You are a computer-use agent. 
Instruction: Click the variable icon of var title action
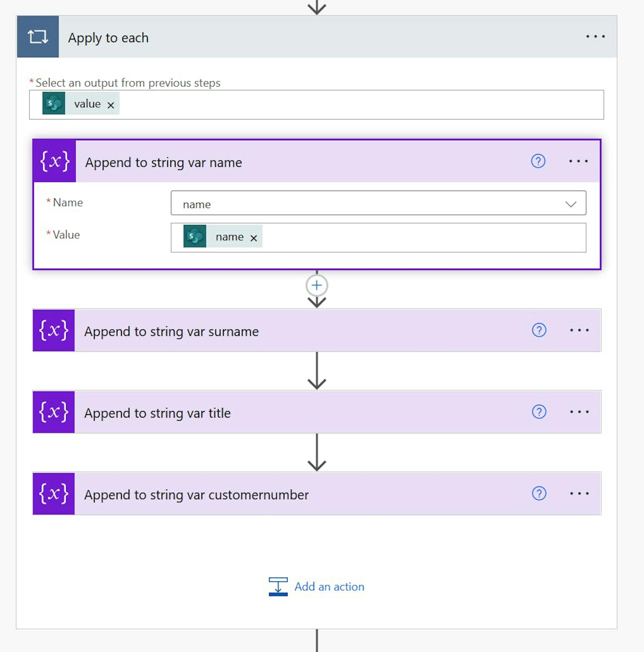(53, 412)
